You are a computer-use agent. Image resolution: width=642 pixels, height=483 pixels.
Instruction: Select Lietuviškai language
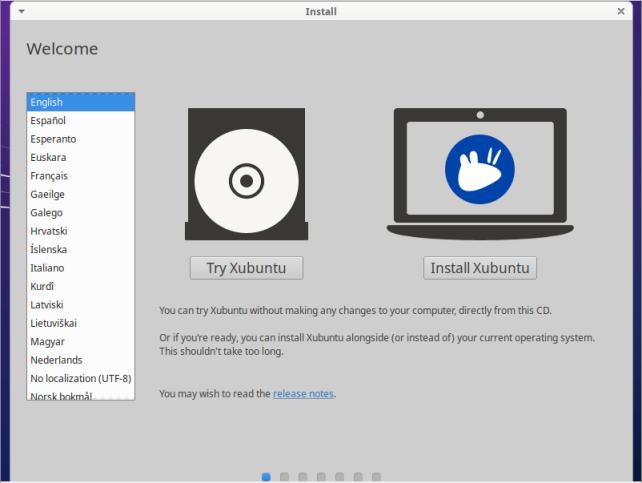(x=81, y=323)
